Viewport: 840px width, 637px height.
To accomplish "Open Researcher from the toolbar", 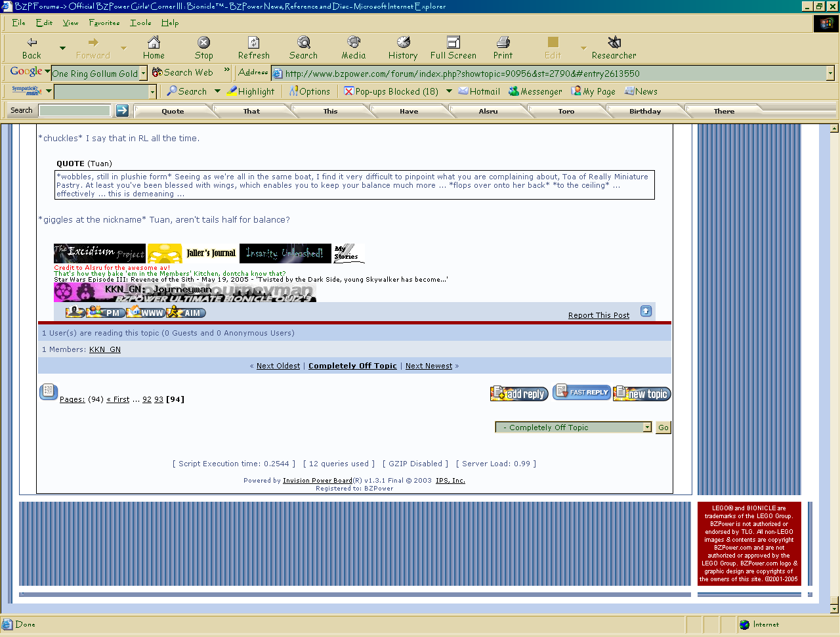I will 614,48.
